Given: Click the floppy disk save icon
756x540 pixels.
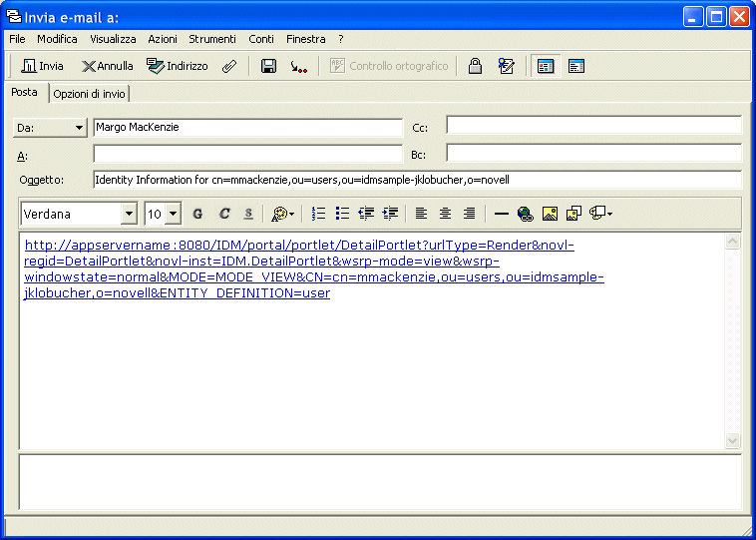Looking at the screenshot, I should pos(268,66).
